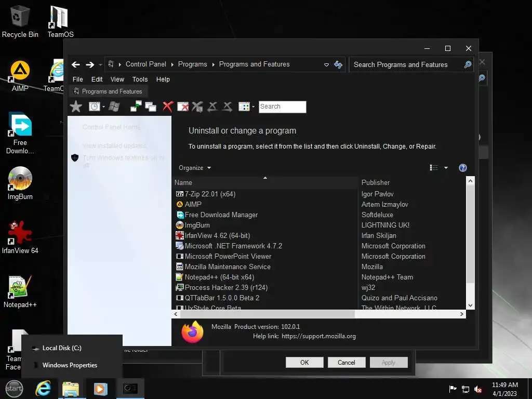Click Windows Properties in the popup
Screen dimensions: 532x399
click(70, 365)
